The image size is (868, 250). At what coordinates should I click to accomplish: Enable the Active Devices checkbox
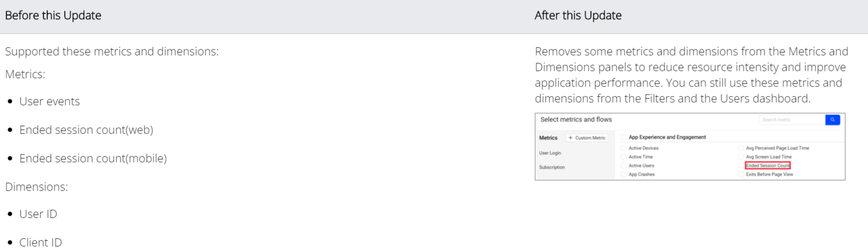pyautogui.click(x=623, y=148)
